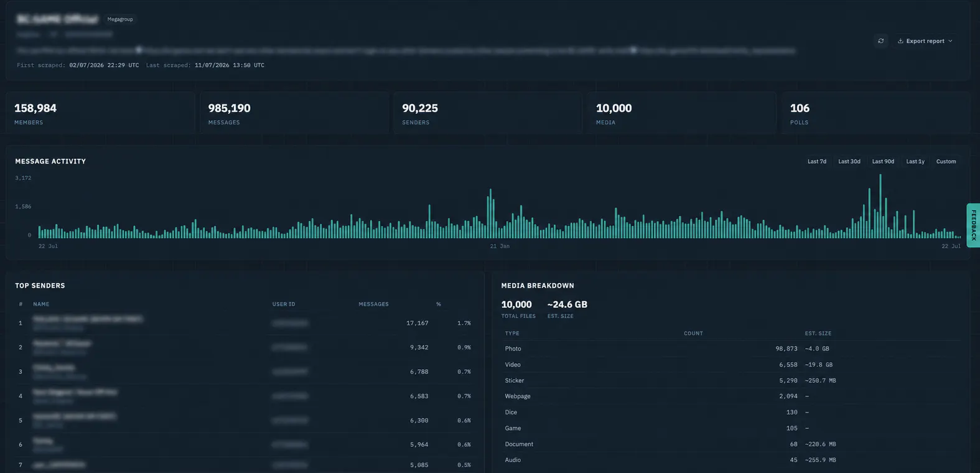Switch the chart to Last 7d

tap(817, 161)
